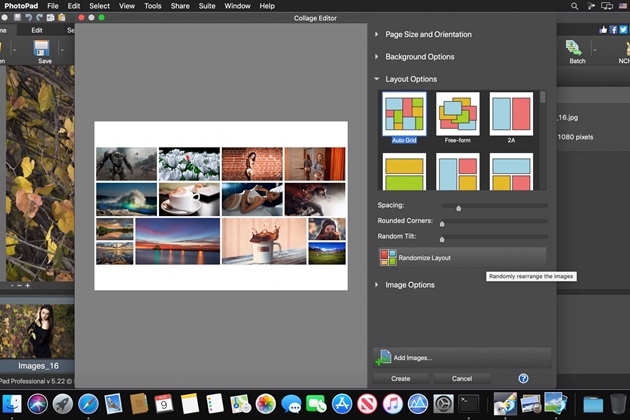Open the Suite menu
The height and width of the screenshot is (420, 630).
coord(207,6)
